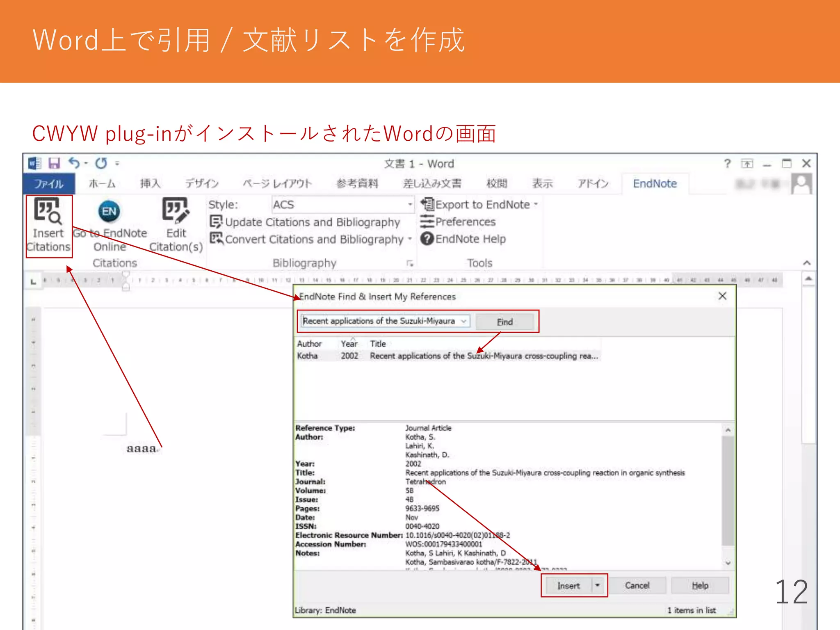This screenshot has height=630, width=840.
Task: Close the EndNote Find & Insert dialog
Action: (722, 296)
